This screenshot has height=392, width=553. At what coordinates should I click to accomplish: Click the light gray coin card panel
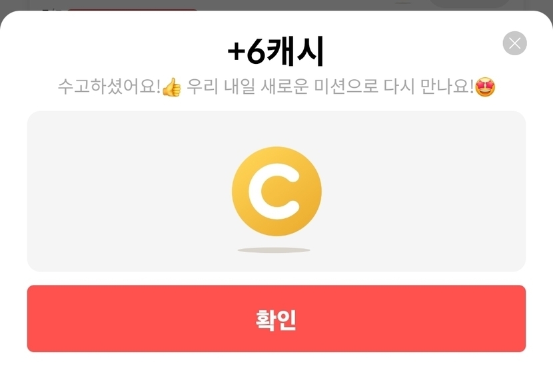[276, 191]
